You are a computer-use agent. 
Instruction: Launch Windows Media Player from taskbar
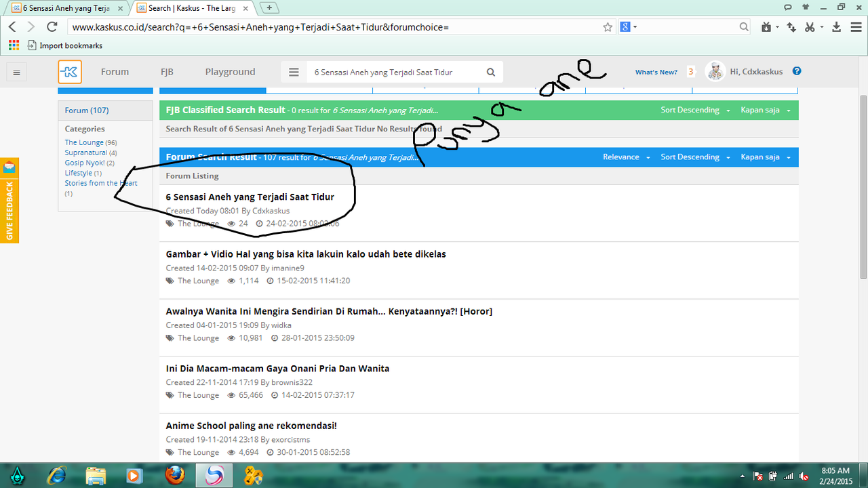point(134,476)
